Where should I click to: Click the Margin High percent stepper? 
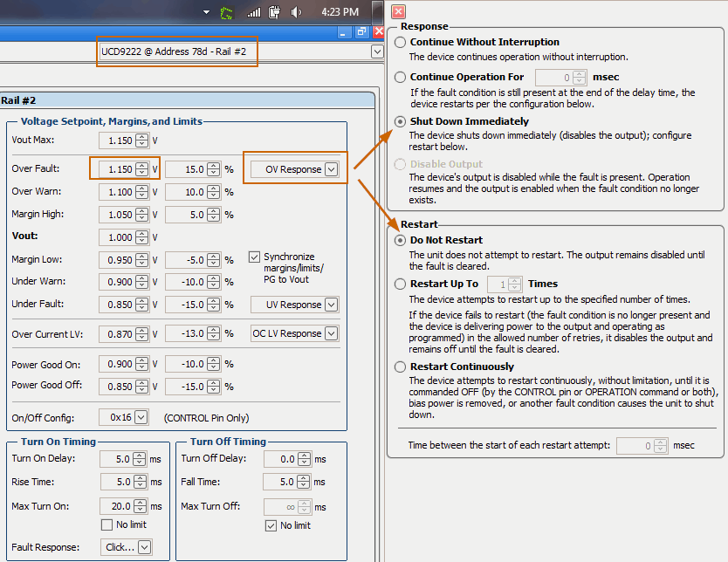pyautogui.click(x=214, y=215)
